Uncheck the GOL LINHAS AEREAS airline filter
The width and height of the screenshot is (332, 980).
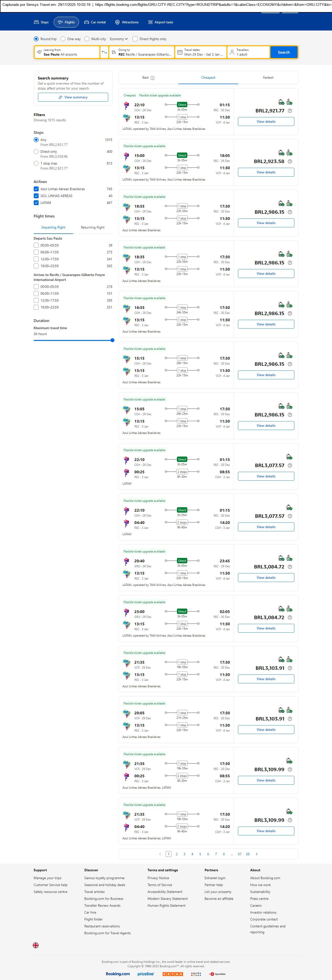tap(36, 196)
